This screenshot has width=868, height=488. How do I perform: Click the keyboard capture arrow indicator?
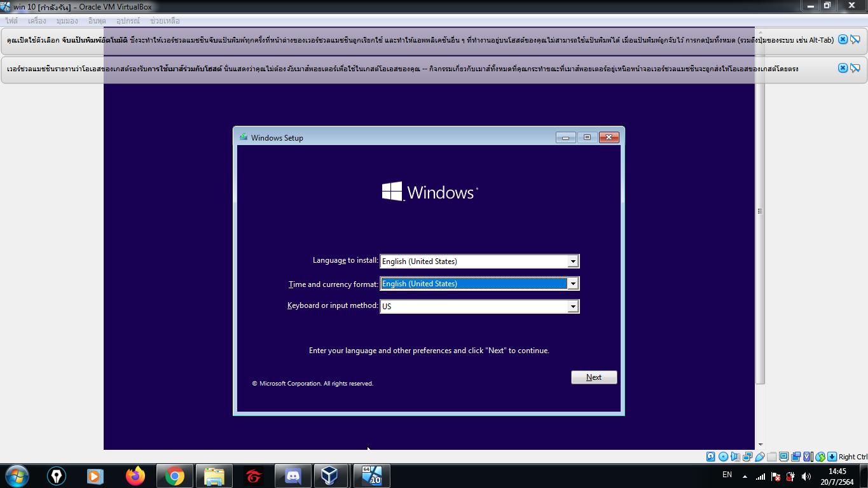coord(832,457)
